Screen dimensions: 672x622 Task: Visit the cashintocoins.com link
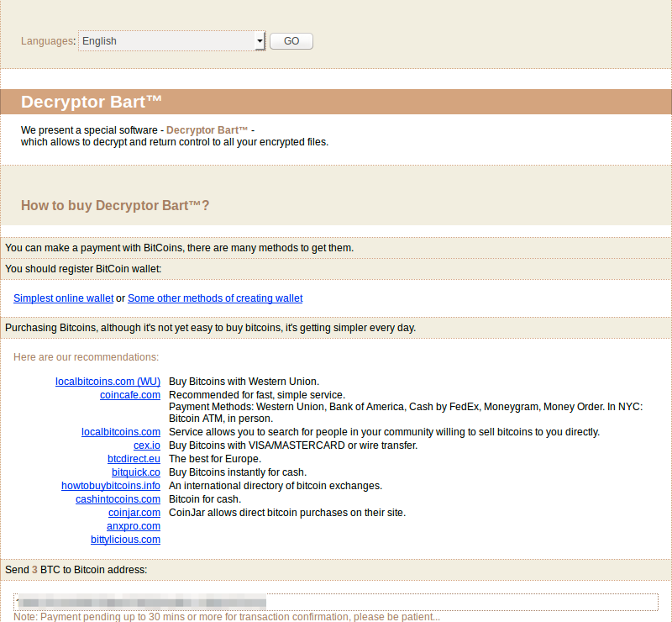click(x=118, y=499)
